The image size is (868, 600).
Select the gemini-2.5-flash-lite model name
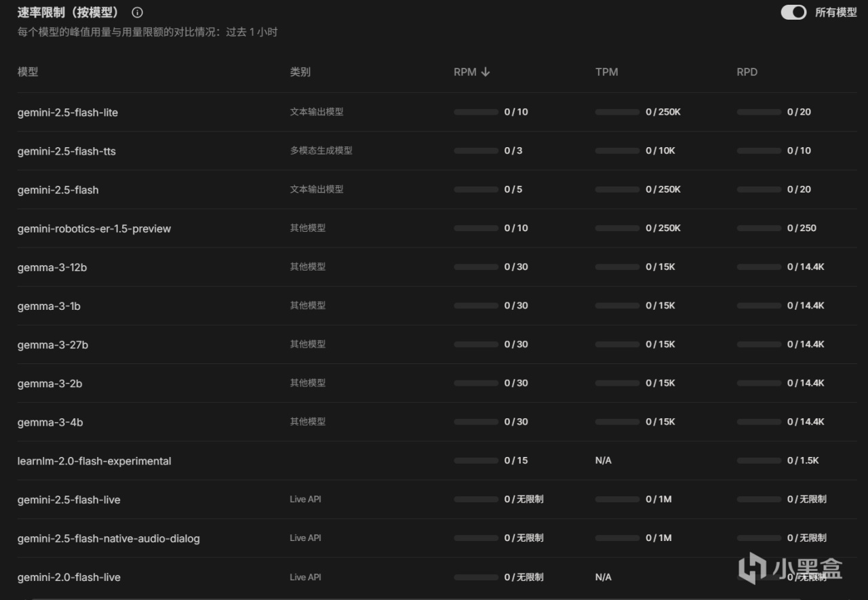coord(68,113)
